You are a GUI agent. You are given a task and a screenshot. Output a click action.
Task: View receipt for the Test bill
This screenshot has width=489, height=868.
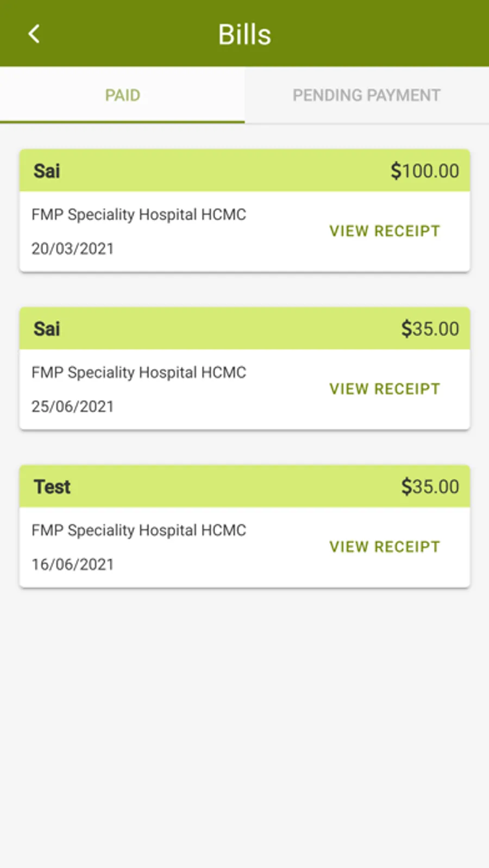(384, 547)
